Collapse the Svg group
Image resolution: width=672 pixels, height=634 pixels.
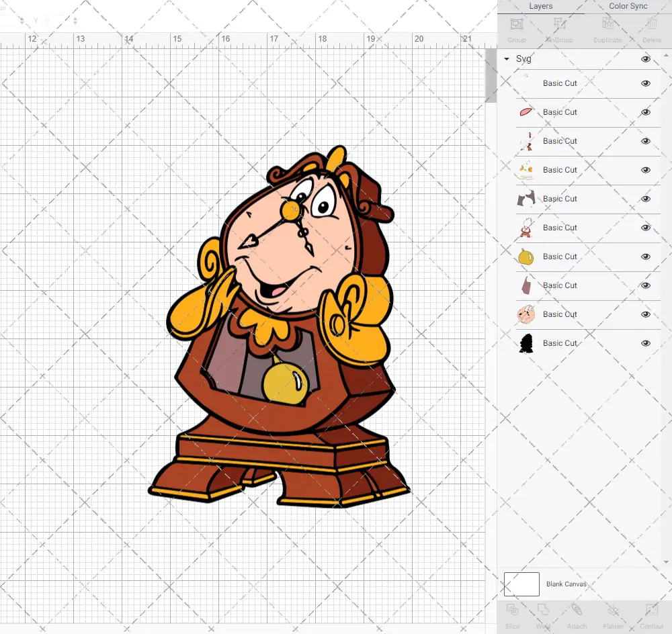coord(507,59)
